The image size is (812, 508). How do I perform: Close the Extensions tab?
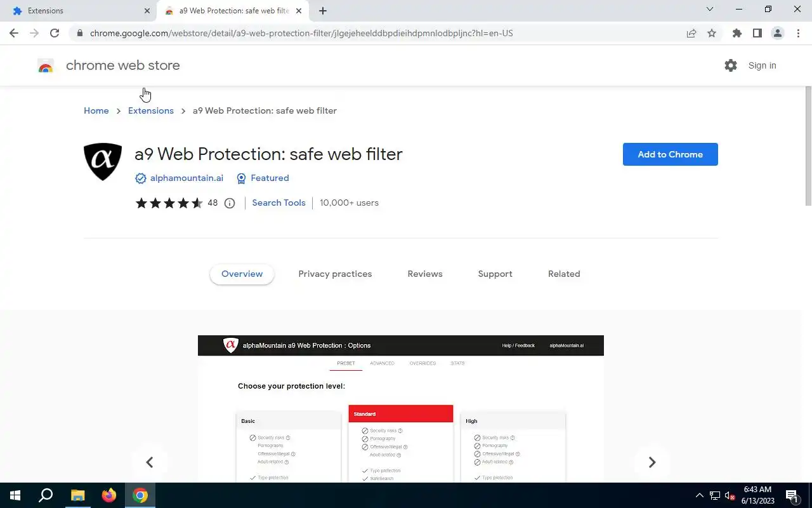point(147,11)
